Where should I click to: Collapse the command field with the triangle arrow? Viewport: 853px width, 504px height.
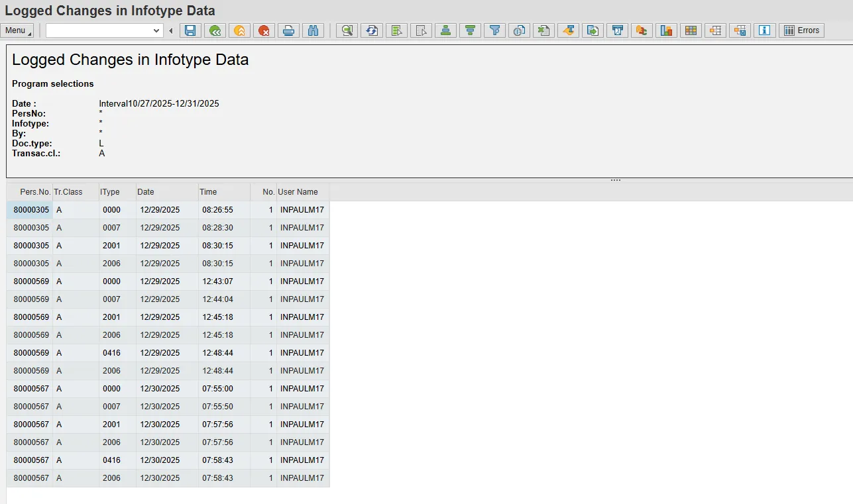pyautogui.click(x=171, y=30)
